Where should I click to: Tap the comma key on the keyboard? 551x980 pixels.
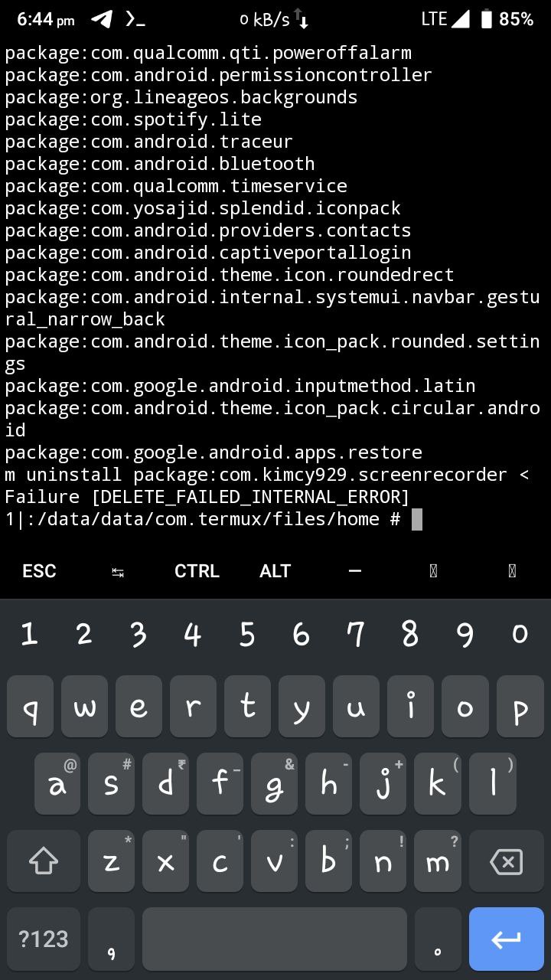(x=111, y=939)
